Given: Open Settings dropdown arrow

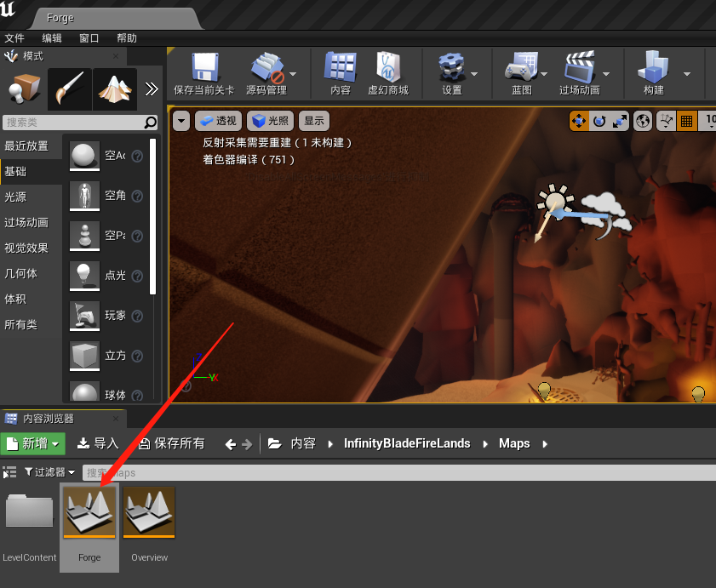Looking at the screenshot, I should click(474, 73).
